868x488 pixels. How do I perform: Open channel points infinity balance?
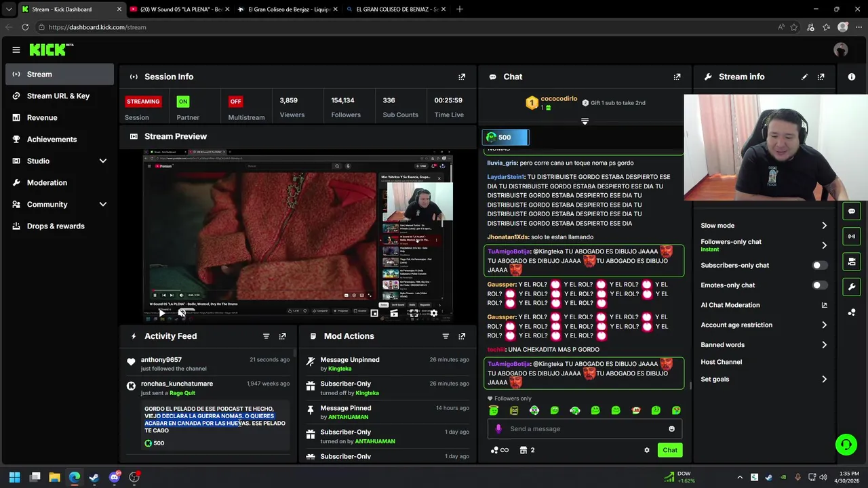click(499, 450)
